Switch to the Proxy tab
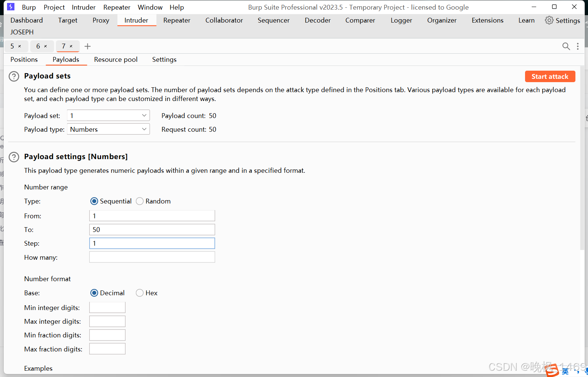 pos(101,20)
